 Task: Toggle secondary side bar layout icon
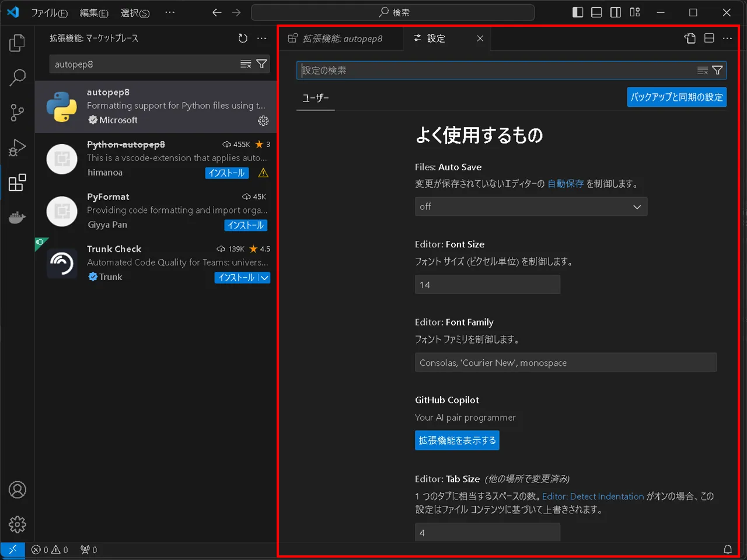tap(616, 12)
